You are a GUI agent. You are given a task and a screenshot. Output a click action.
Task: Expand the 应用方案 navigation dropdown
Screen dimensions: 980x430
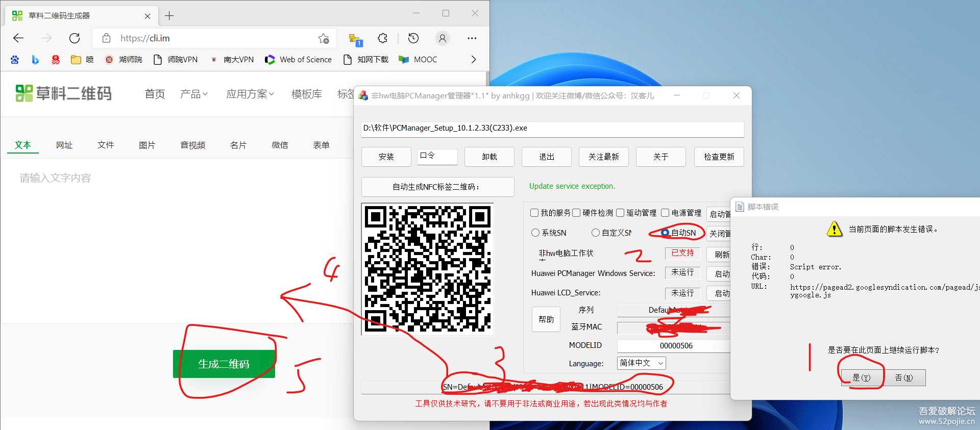(250, 94)
